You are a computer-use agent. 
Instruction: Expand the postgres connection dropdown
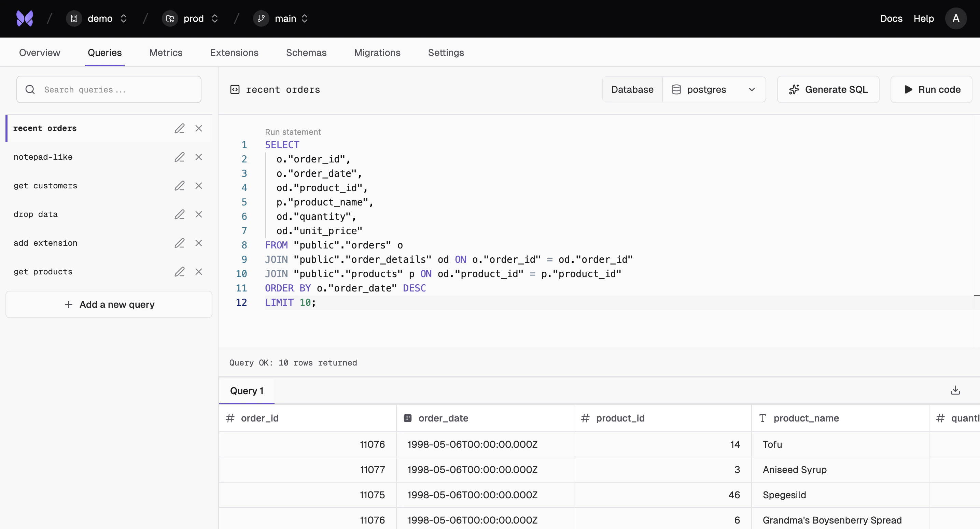[x=752, y=89]
